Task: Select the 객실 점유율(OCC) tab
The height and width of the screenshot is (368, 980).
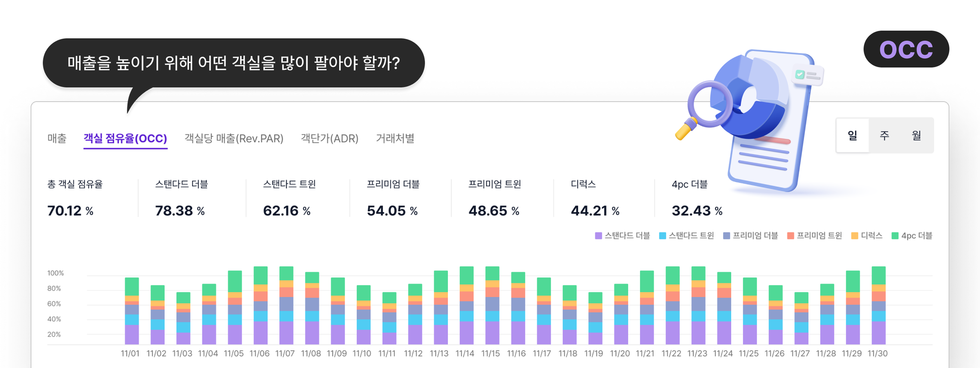Action: 125,138
